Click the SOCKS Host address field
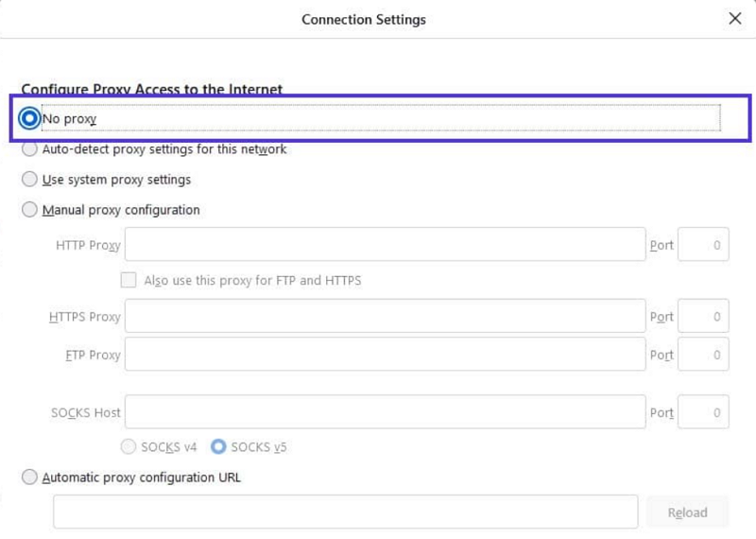Viewport: 756px width, 539px height. [385, 412]
